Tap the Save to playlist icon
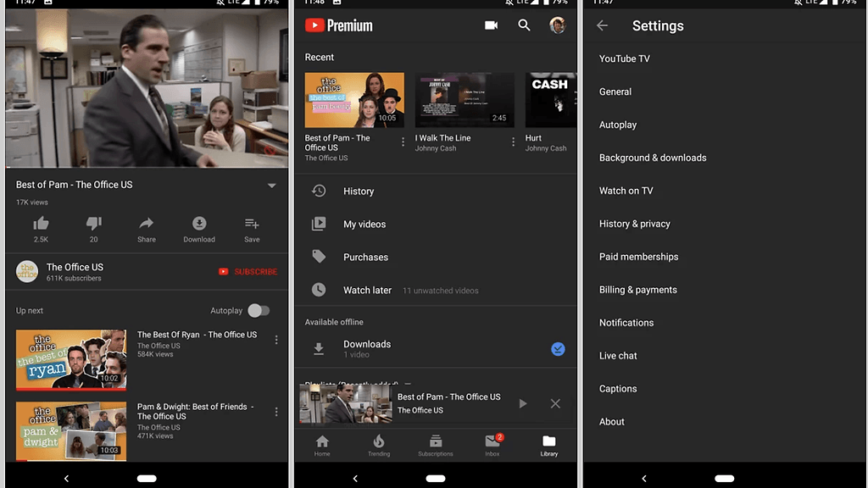The image size is (868, 488). point(252,224)
